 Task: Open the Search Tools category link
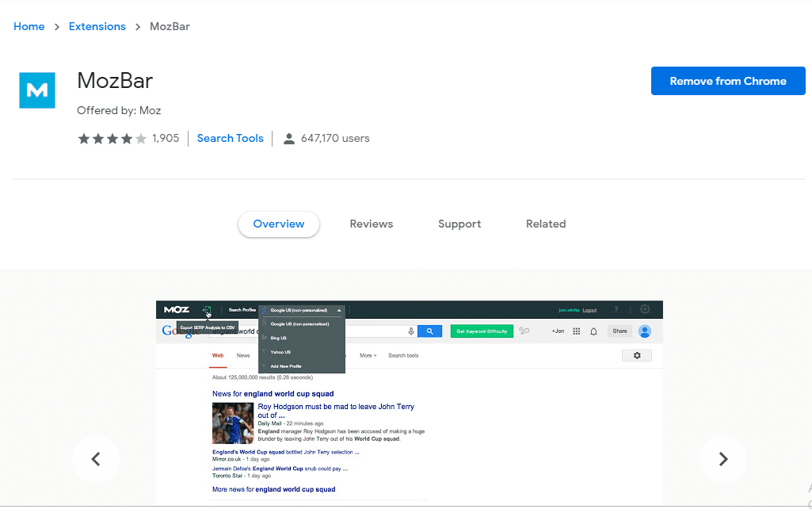click(230, 138)
